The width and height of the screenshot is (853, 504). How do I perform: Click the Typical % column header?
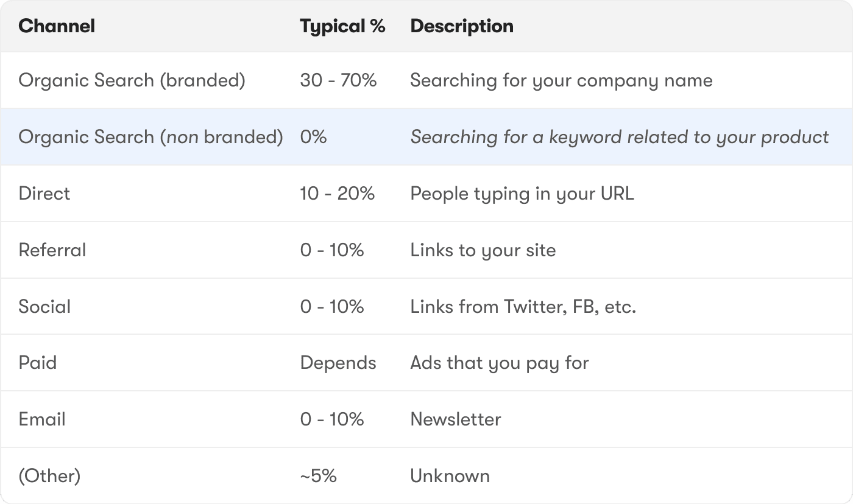342,26
